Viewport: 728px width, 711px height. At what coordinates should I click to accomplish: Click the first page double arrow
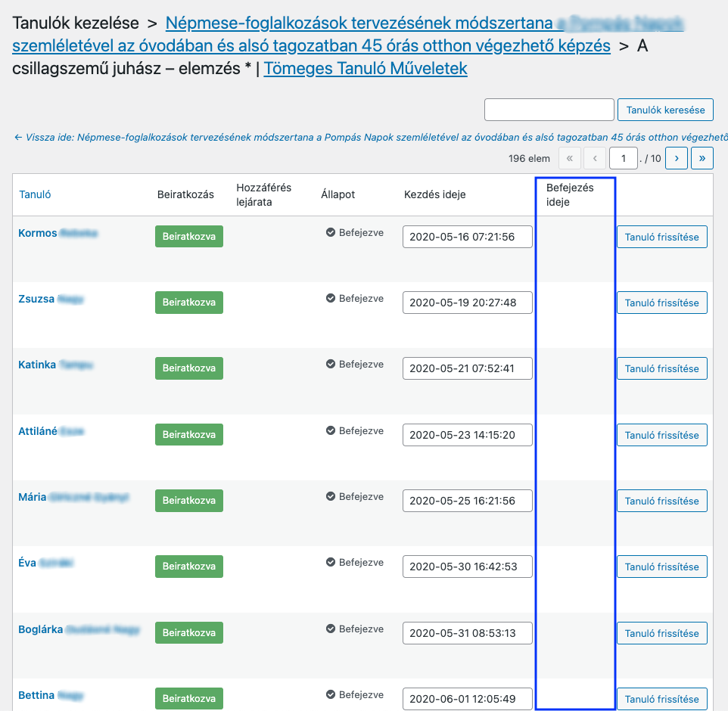570,158
